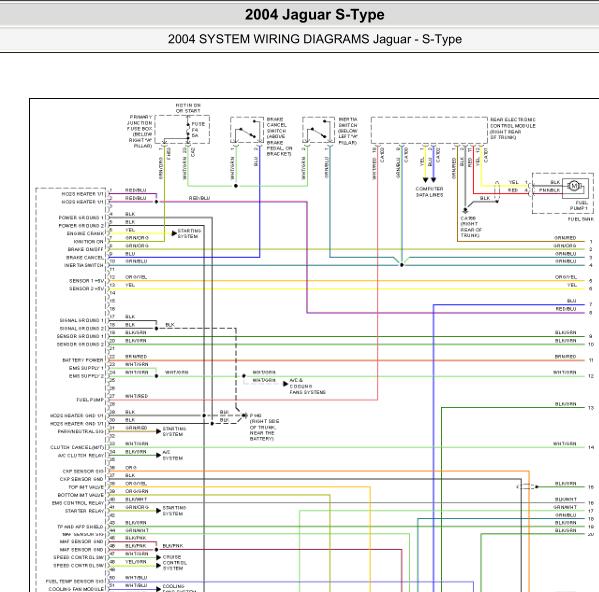Click the "POWER GROUND 2" pin label
Viewport: 599px width, 592px height.
pos(81,226)
